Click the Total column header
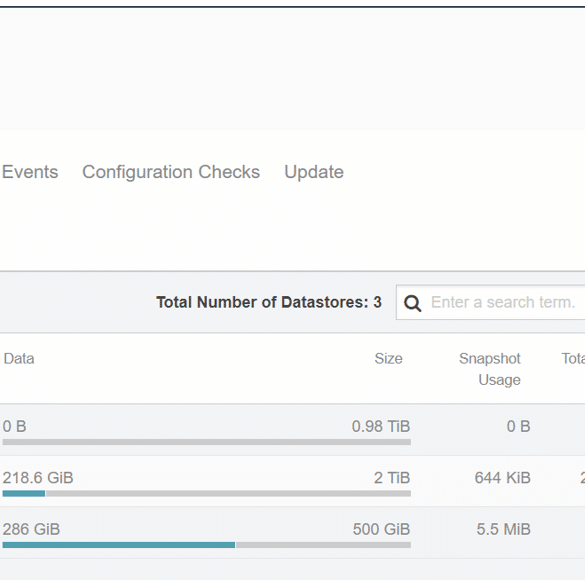 [573, 358]
